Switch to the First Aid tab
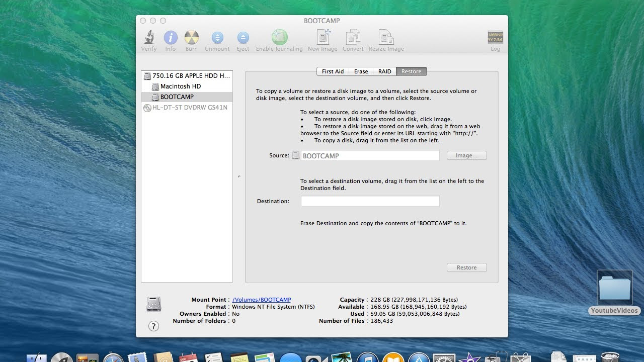Screen dimensions: 644x362 point(333,71)
